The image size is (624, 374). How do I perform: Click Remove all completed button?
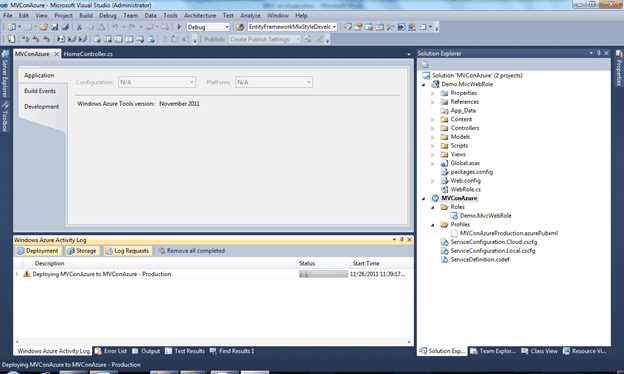192,251
